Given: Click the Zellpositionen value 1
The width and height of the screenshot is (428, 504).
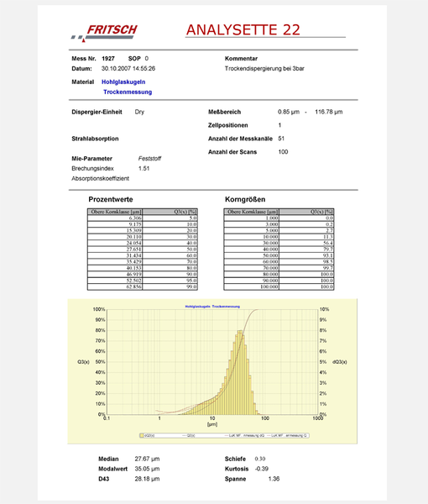Looking at the screenshot, I should pyautogui.click(x=279, y=125).
